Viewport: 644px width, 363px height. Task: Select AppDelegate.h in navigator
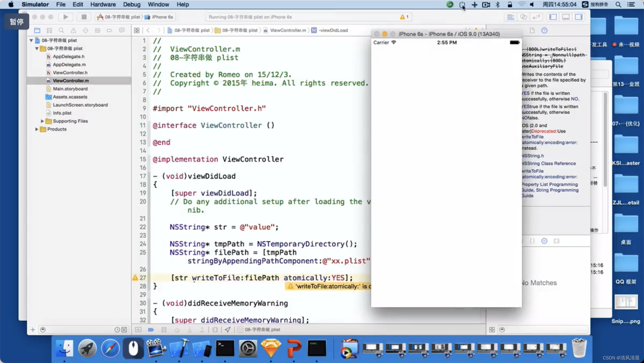[68, 56]
